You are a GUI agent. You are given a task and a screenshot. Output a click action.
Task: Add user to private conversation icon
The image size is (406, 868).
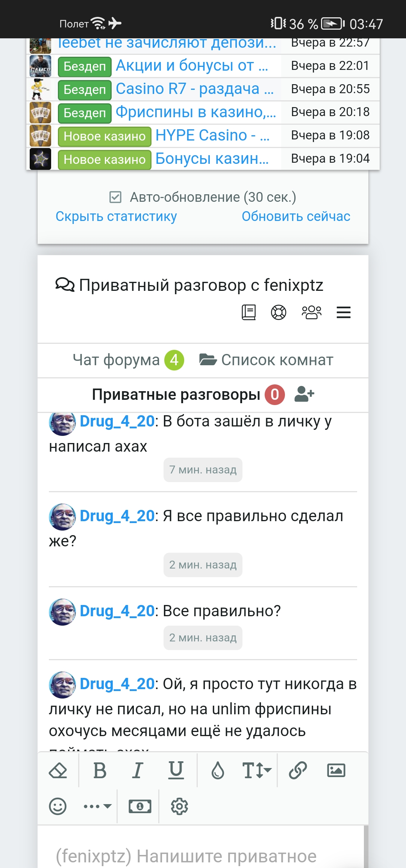[304, 394]
